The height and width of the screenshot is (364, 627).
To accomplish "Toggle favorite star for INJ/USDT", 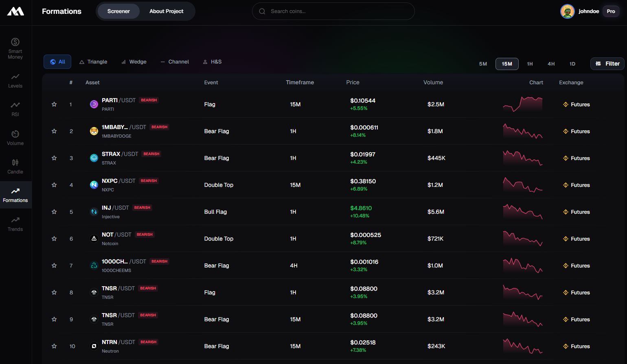I will [x=54, y=212].
